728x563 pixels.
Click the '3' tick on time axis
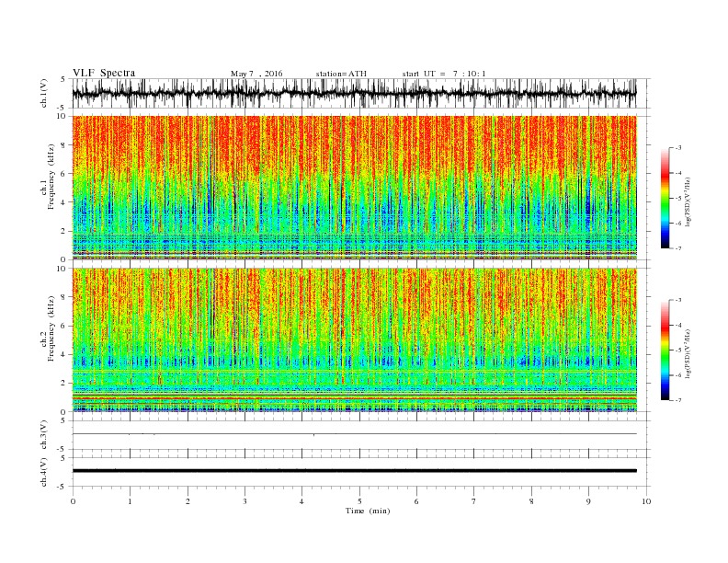click(245, 501)
